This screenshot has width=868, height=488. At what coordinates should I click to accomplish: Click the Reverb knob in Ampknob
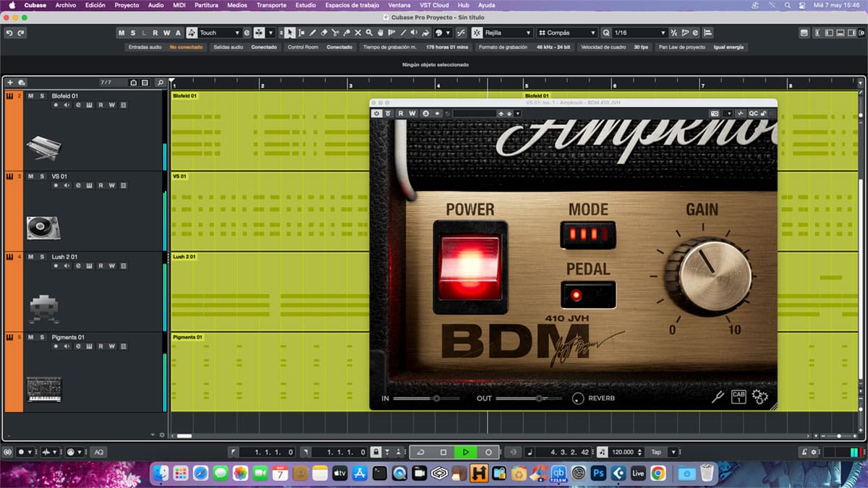pos(577,398)
